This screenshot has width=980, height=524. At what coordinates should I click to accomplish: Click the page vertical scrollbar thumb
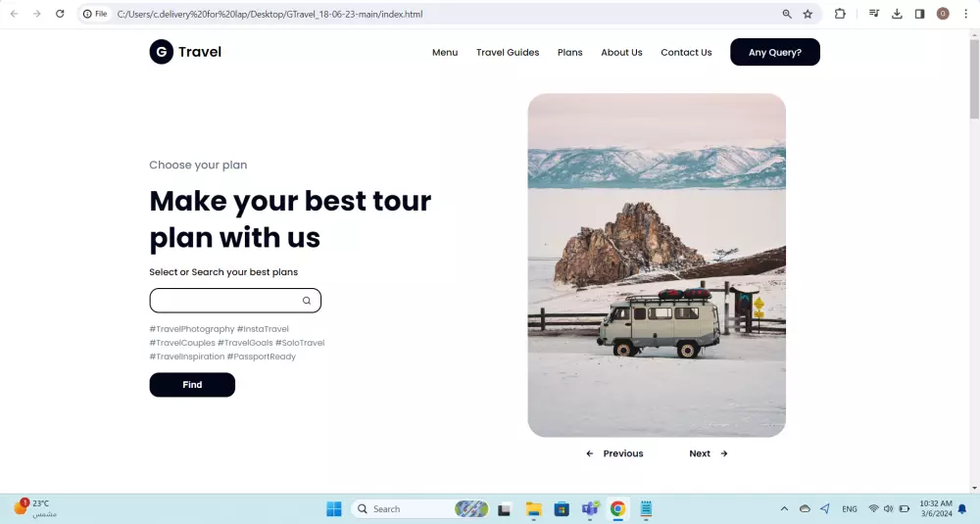[974, 78]
